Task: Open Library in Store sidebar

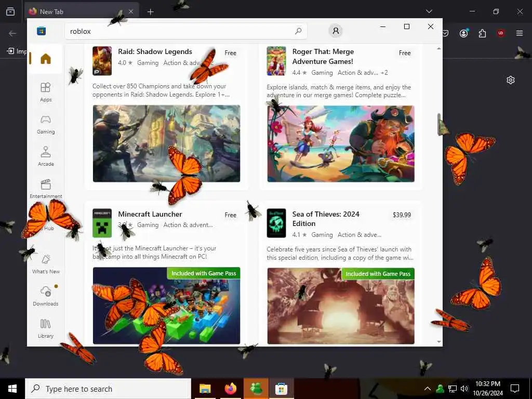Action: click(46, 328)
